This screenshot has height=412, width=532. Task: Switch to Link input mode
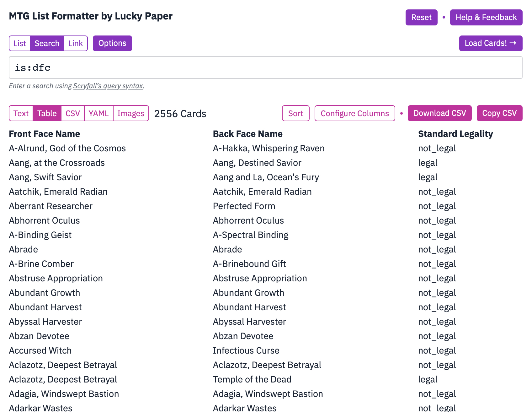pyautogui.click(x=76, y=43)
